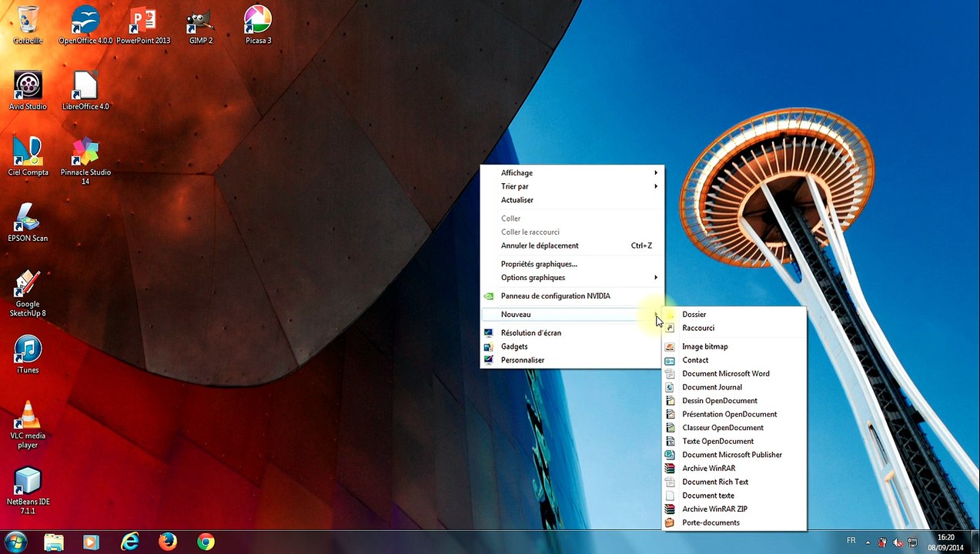Create a new Contact
The image size is (980, 554).
coord(734,360)
